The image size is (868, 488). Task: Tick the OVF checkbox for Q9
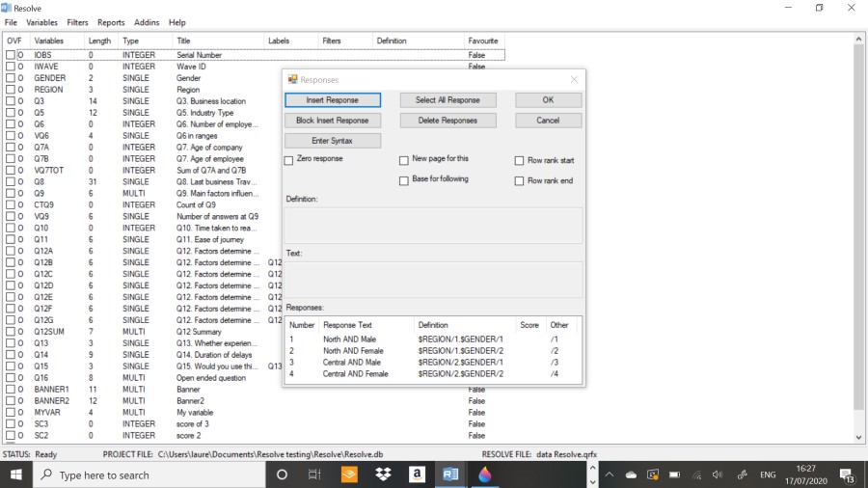(11, 194)
